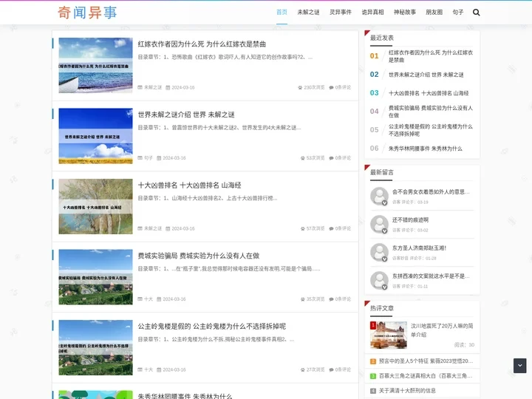The width and height of the screenshot is (532, 399).
Task: Open recent post number 02 世界未解之谜介绍
Action: tap(426, 75)
